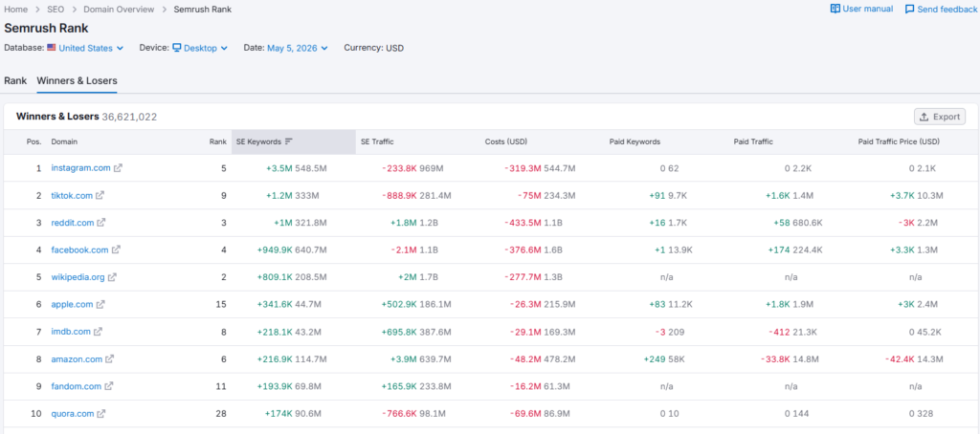
Task: Click quora.com Rank value 28
Action: tap(221, 413)
